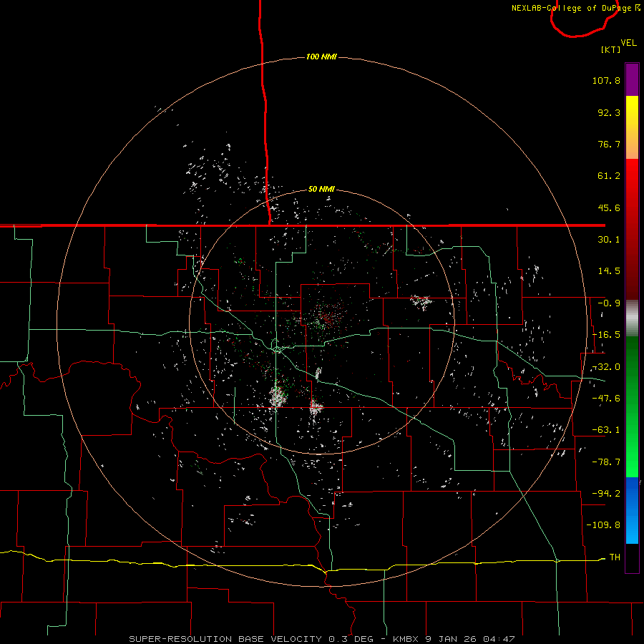This screenshot has height=644, width=644.
Task: Click the 50 NMI range ring label
Action: coord(321,189)
